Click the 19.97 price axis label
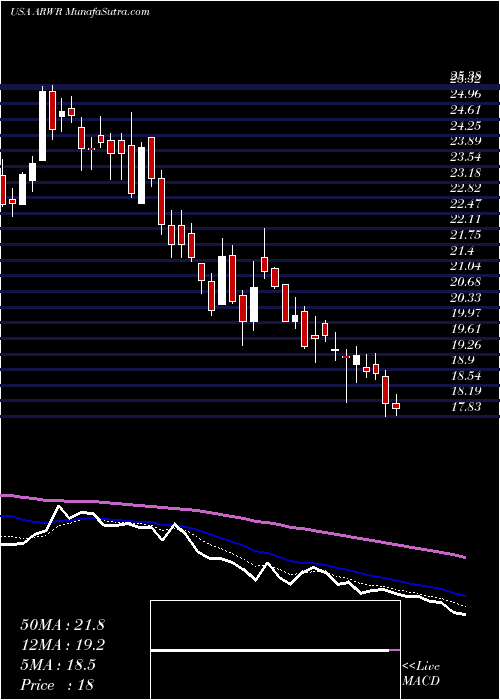This screenshot has width=500, height=700. point(465,313)
